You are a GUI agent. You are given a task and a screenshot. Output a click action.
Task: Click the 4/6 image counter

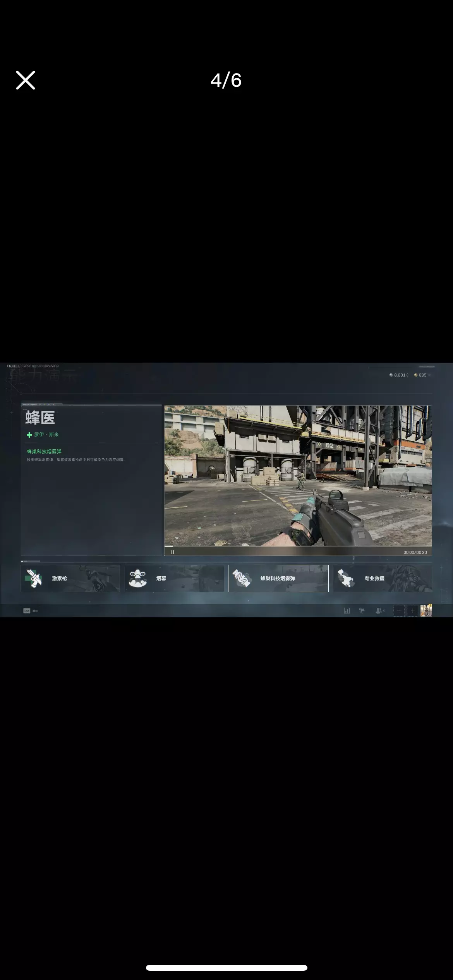[226, 80]
